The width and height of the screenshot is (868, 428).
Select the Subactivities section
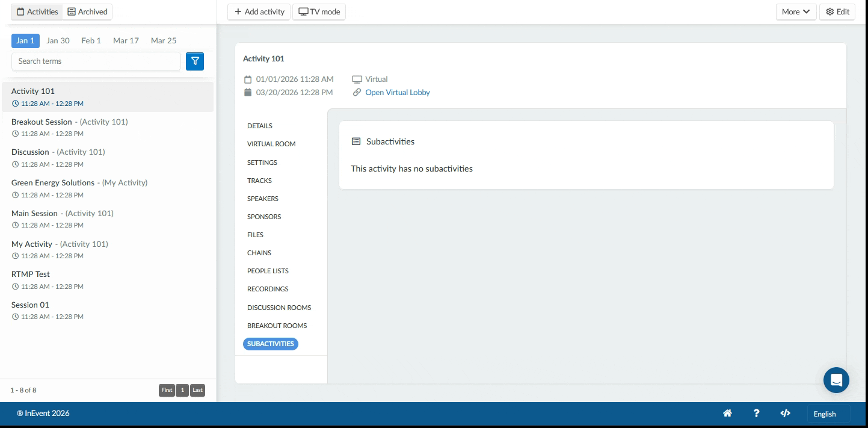[x=271, y=344]
